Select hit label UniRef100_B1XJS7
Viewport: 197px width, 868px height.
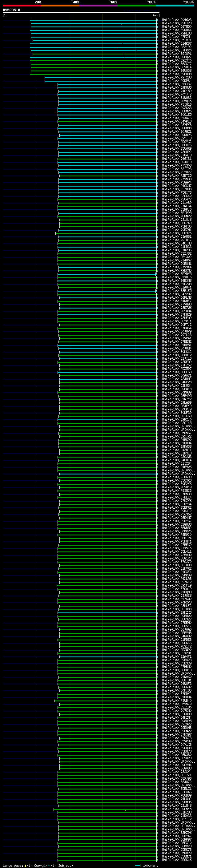(177, 84)
